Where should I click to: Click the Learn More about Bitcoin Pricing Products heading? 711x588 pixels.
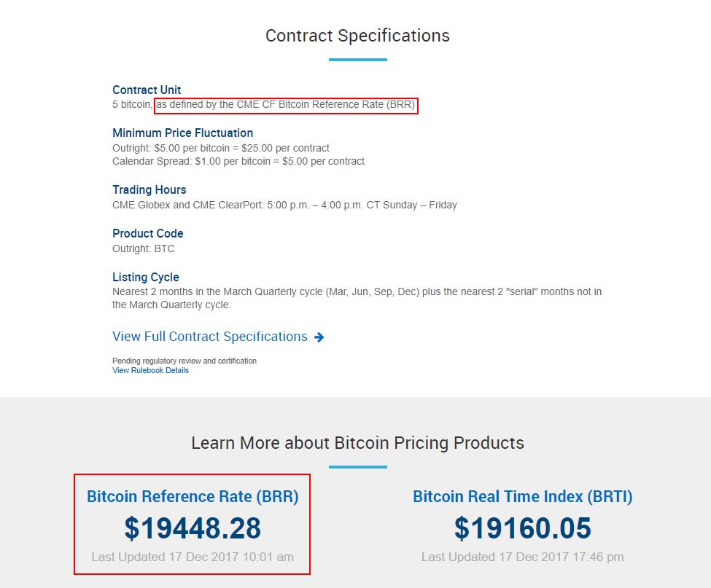pos(357,443)
